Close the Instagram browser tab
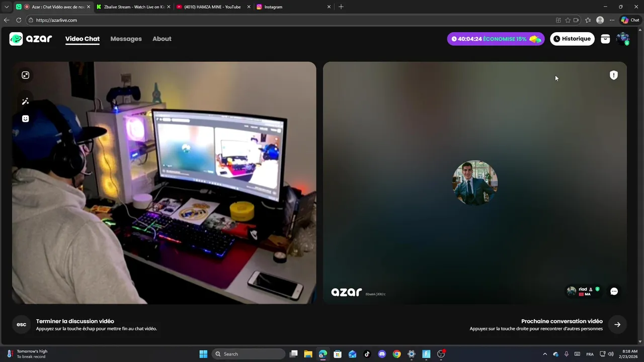This screenshot has height=362, width=644. (329, 7)
